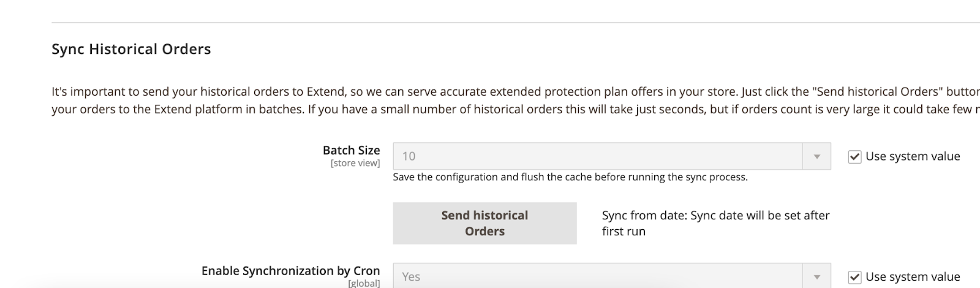Open the Batch Size select field
980x288 pixels.
597,157
